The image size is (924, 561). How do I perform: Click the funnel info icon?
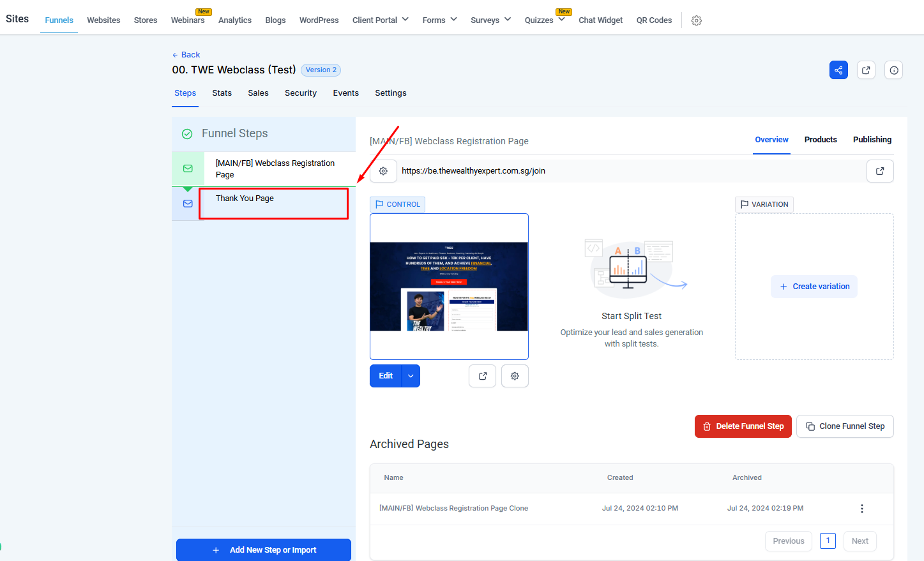click(893, 70)
